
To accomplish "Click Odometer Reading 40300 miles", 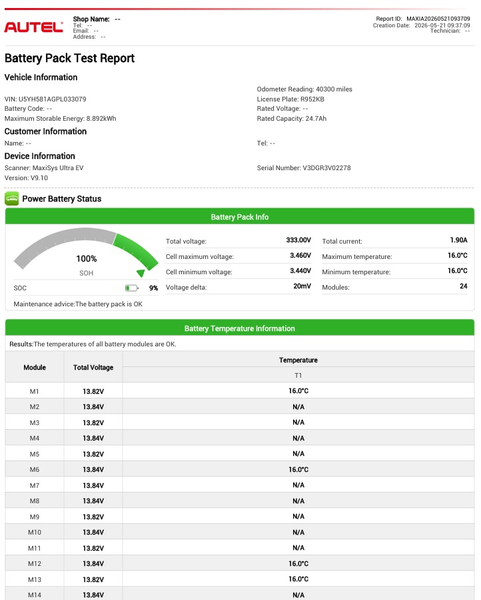I will point(304,89).
